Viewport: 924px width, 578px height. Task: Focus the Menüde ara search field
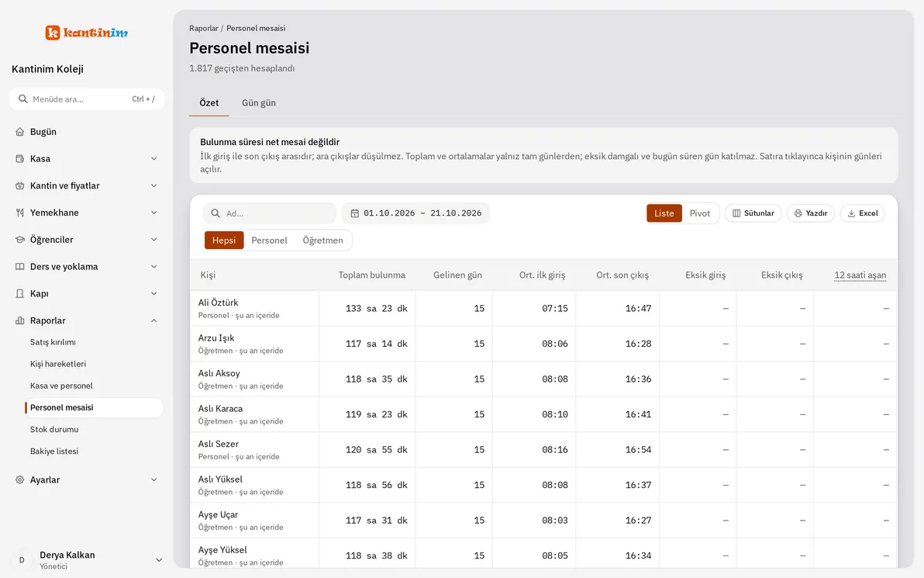coord(87,99)
